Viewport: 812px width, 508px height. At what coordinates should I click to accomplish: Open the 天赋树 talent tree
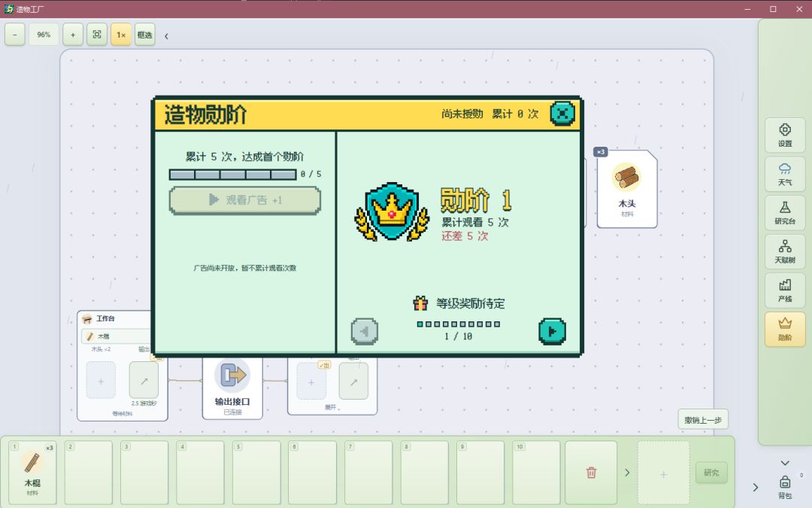[785, 251]
